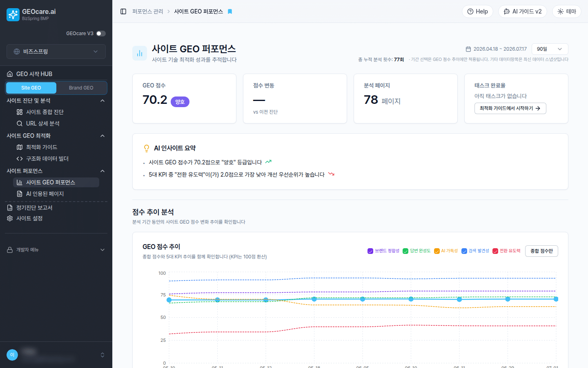Click the 테마 theme button
The width and height of the screenshot is (588, 368).
pos(567,11)
